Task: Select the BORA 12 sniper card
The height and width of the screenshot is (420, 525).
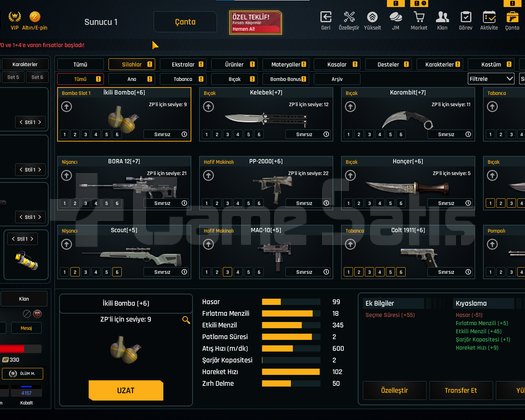Action: [x=124, y=183]
